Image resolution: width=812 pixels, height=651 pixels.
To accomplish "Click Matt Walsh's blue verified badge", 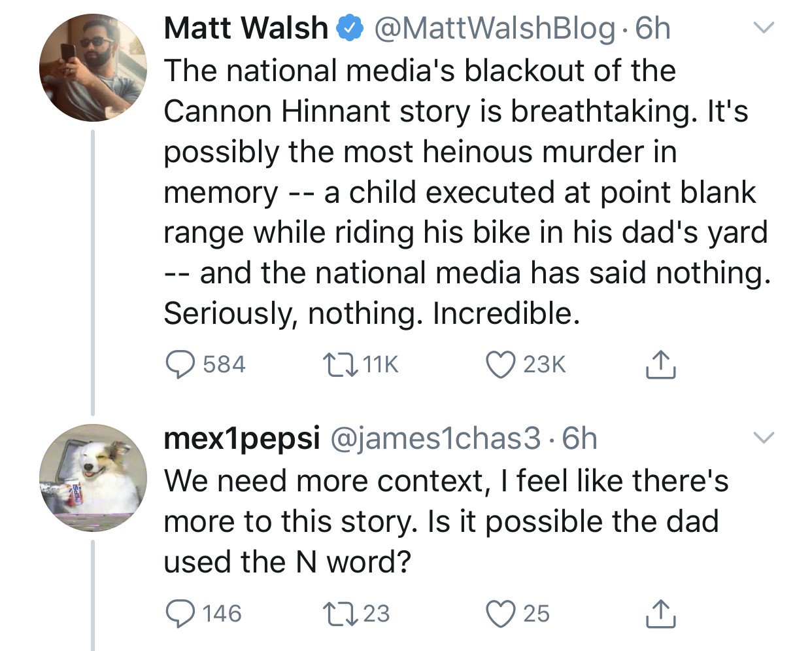I will pyautogui.click(x=348, y=29).
